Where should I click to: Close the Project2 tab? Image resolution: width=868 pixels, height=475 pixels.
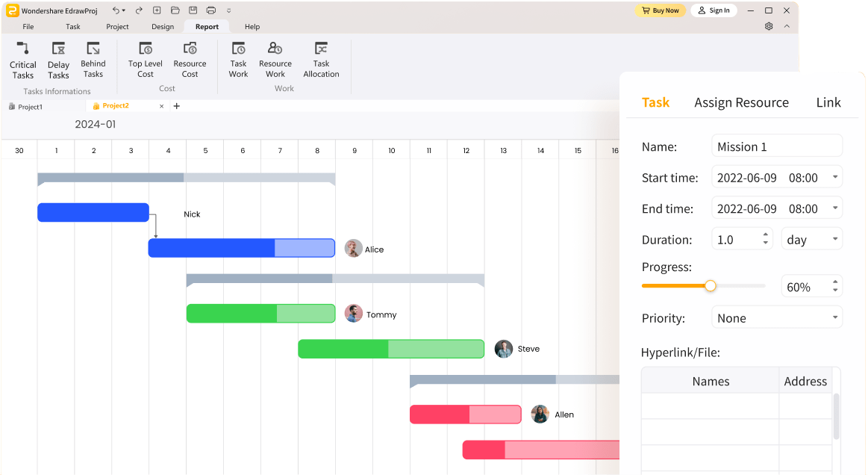[162, 106]
